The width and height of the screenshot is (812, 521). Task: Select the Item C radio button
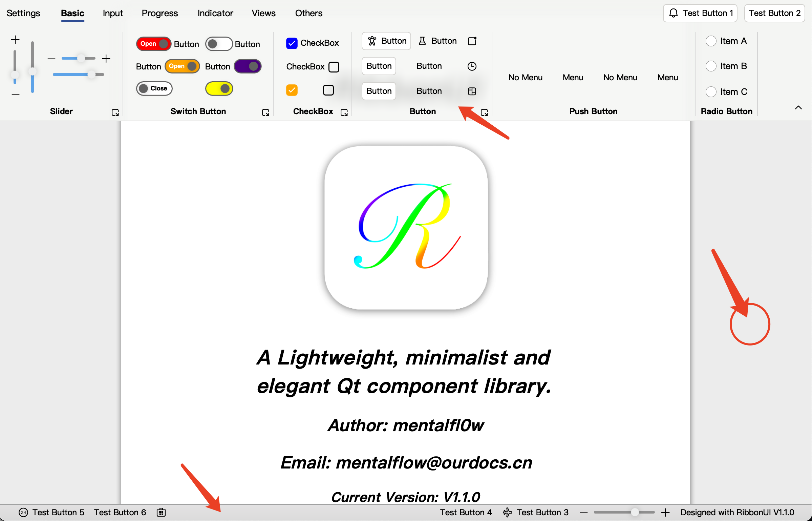point(711,90)
